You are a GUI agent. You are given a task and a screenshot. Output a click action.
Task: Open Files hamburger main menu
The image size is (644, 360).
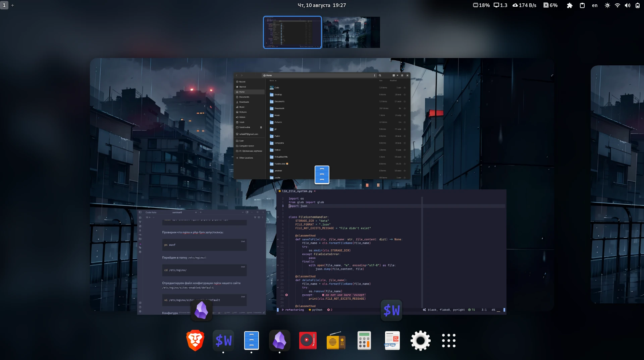402,75
